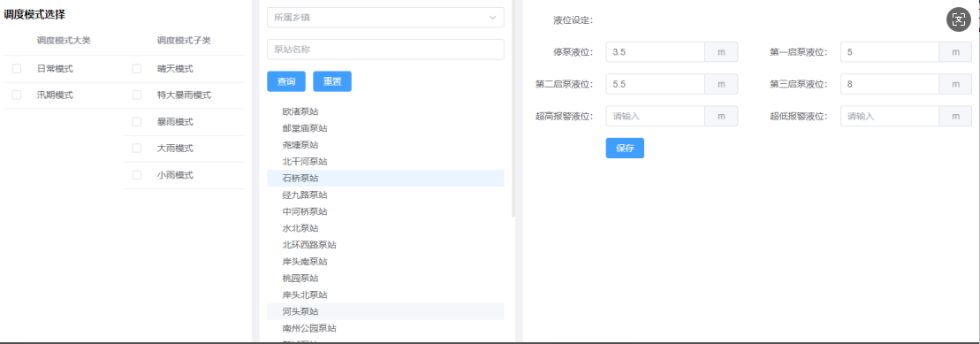
Task: Toggle the 暴雨模式 checkbox
Action: click(137, 122)
